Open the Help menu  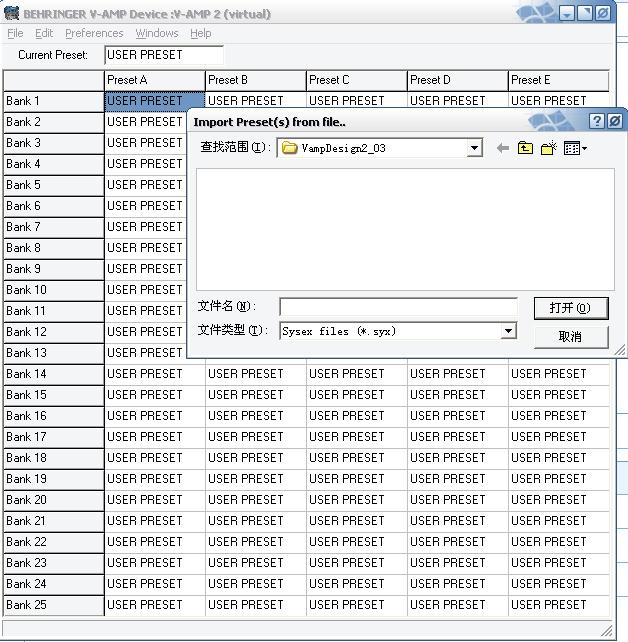(201, 33)
